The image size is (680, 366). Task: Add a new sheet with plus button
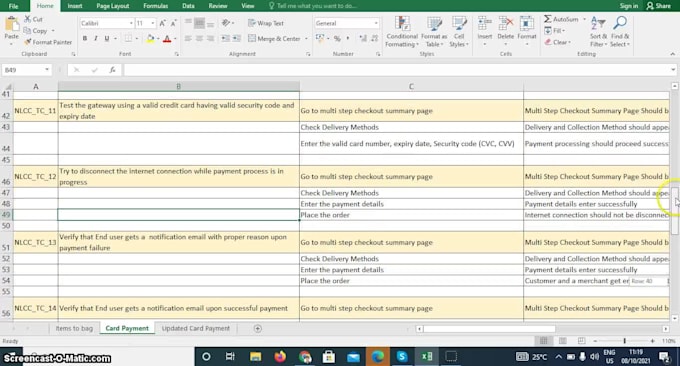point(258,329)
